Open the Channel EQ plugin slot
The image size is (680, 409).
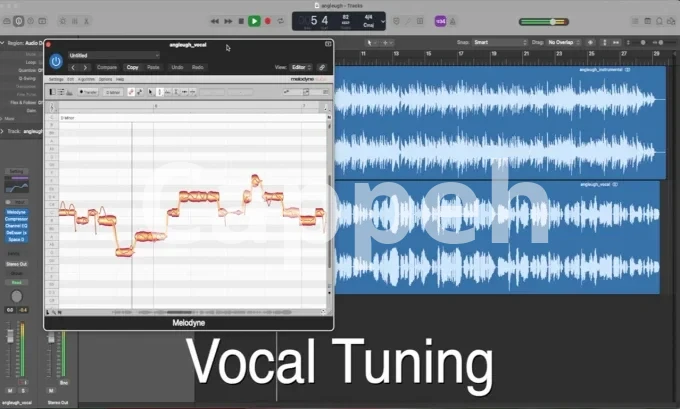[17, 226]
